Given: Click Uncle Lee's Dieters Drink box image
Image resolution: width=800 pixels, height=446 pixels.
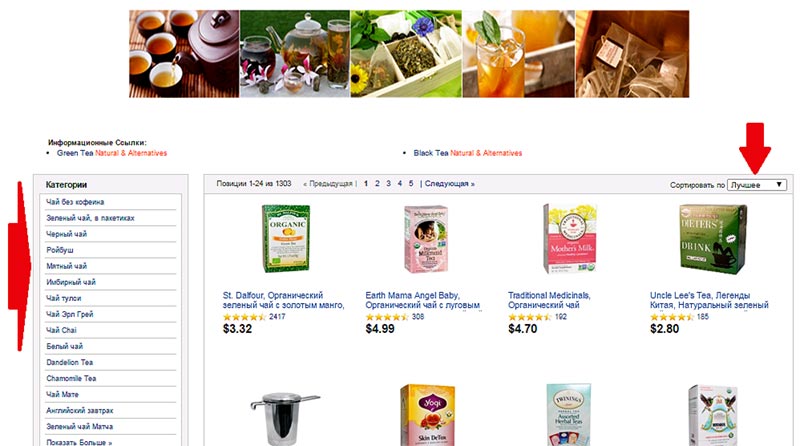Looking at the screenshot, I should [713, 239].
